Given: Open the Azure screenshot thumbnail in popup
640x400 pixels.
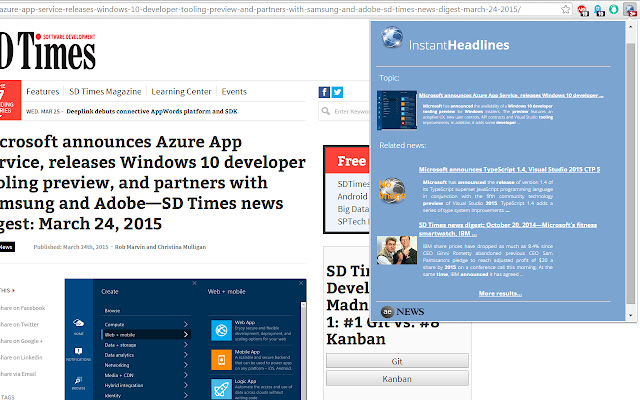Looking at the screenshot, I should tap(397, 110).
